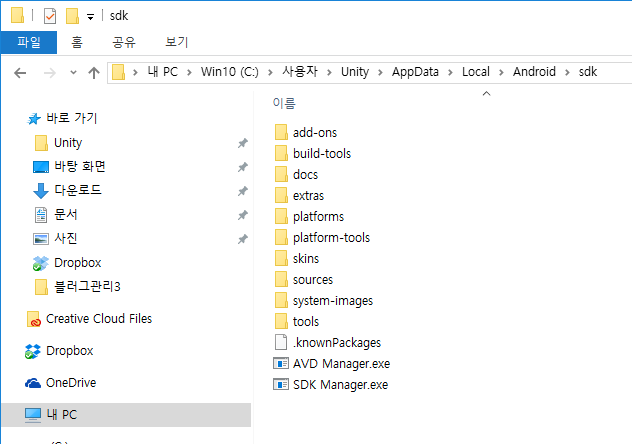This screenshot has width=632, height=444.
Task: Go back with the back arrow
Action: pyautogui.click(x=20, y=73)
